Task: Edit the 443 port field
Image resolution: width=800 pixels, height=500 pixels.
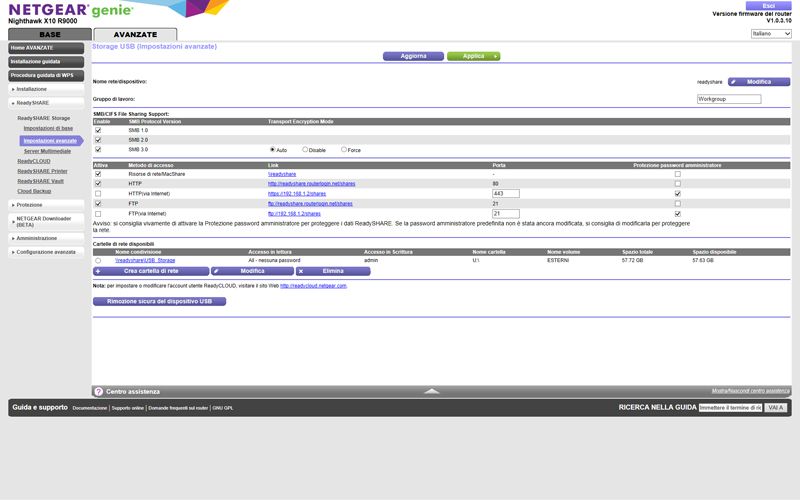Action: [506, 193]
